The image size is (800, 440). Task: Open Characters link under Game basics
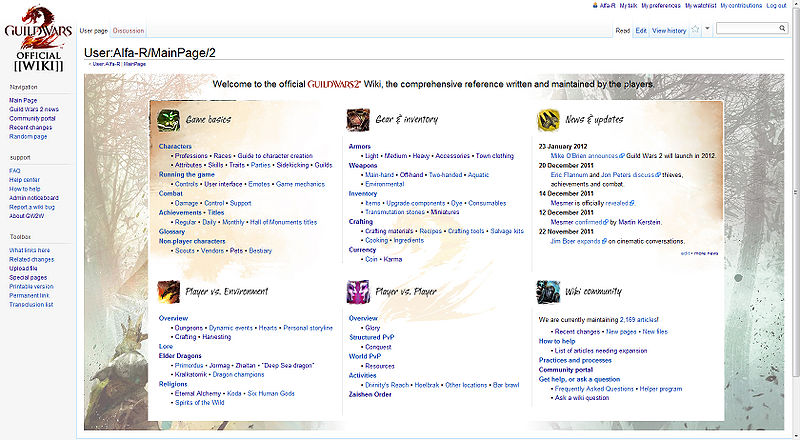(175, 146)
